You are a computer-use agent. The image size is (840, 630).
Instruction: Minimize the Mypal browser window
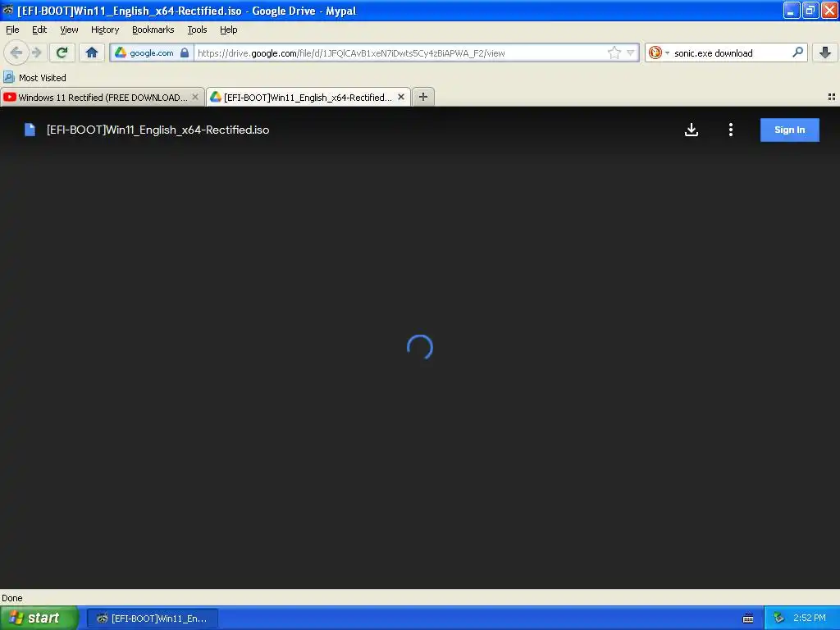792,10
